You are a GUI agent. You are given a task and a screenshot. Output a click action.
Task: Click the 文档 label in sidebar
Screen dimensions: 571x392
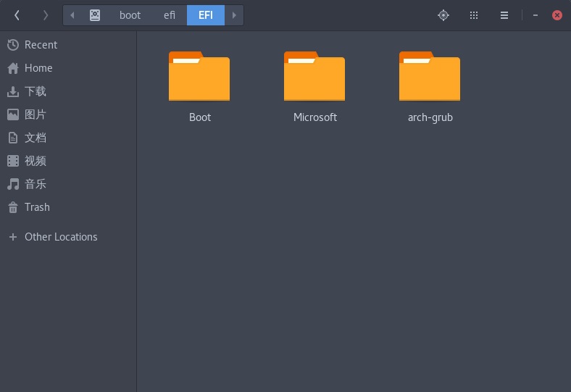(x=36, y=138)
